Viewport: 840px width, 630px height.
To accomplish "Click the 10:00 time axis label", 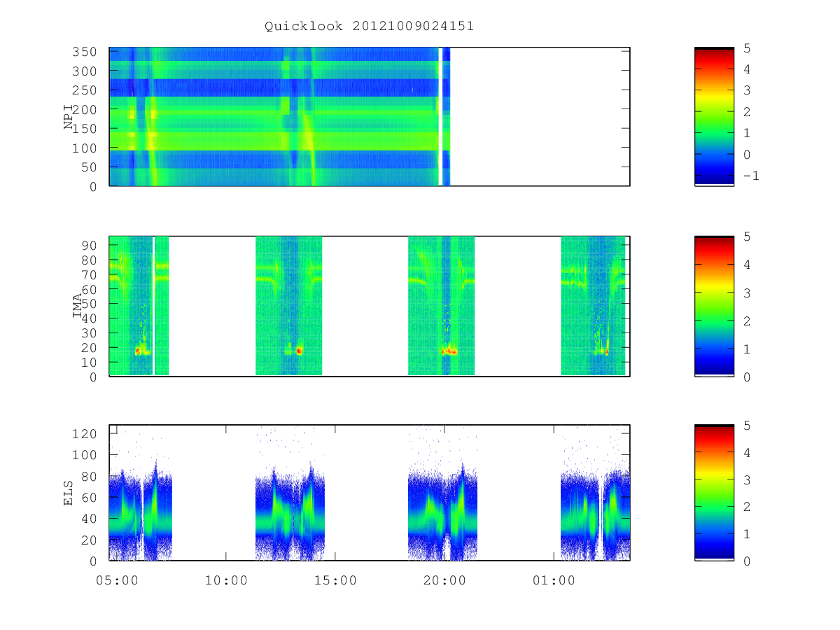I will pyautogui.click(x=226, y=580).
